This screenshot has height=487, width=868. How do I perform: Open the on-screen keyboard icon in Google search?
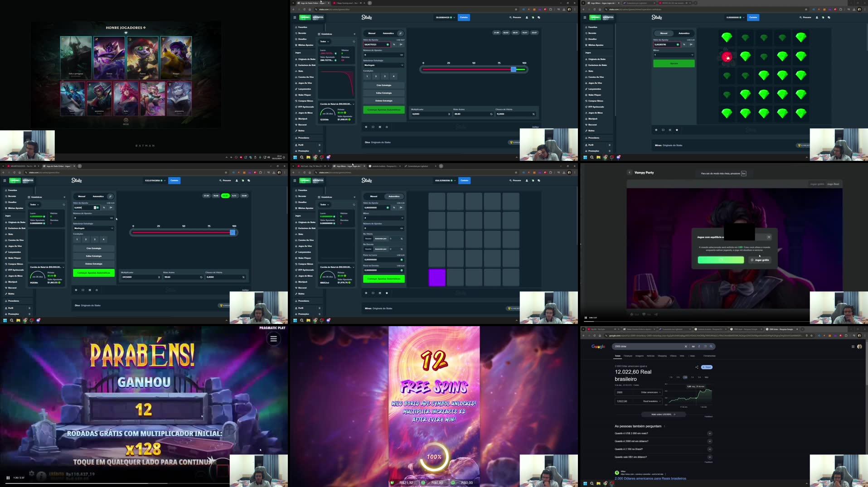tap(693, 346)
